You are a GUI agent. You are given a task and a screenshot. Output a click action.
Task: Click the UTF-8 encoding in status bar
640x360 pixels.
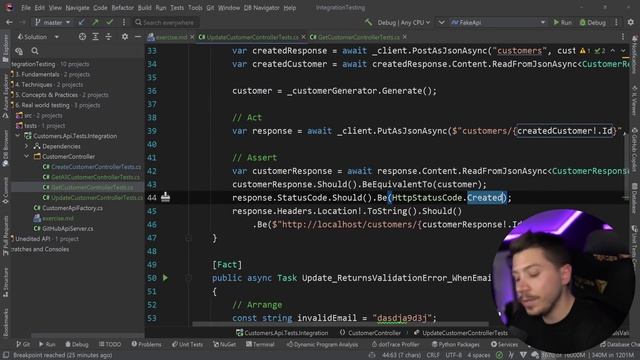453,355
